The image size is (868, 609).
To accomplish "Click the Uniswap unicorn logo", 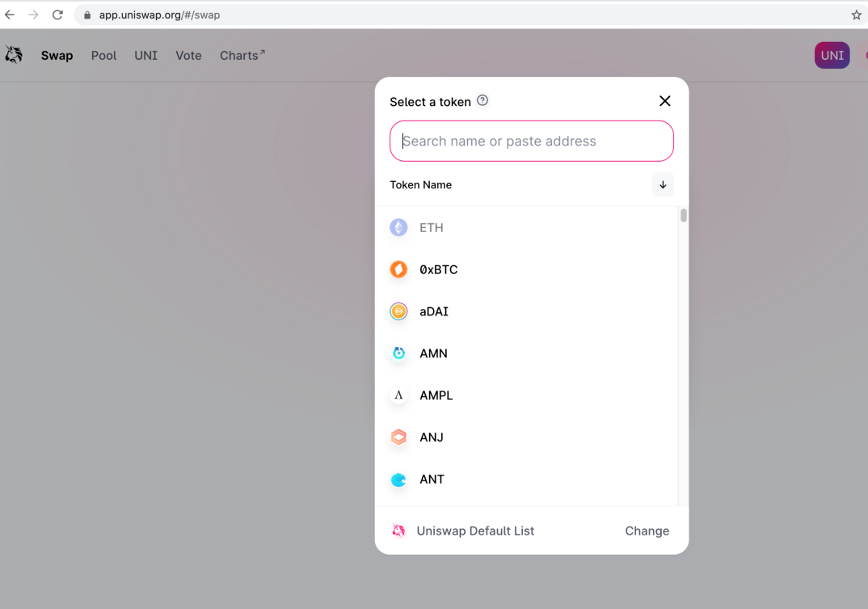I will tap(14, 54).
